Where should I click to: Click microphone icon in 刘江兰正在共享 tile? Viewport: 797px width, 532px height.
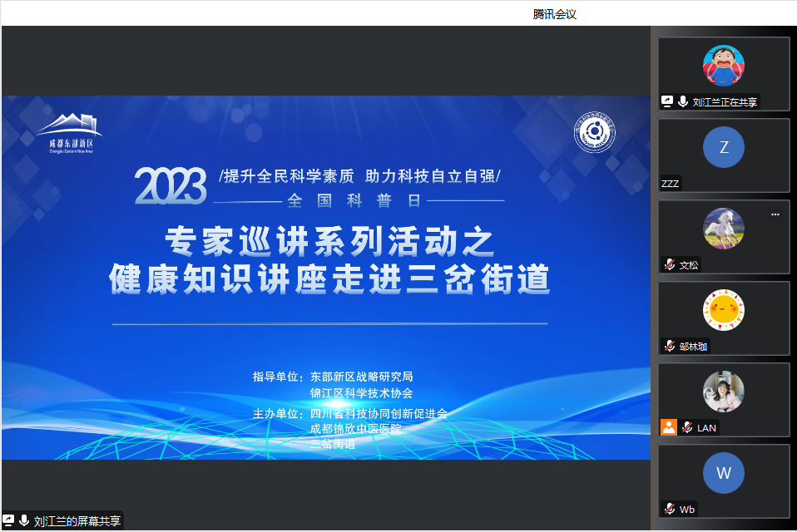click(683, 101)
